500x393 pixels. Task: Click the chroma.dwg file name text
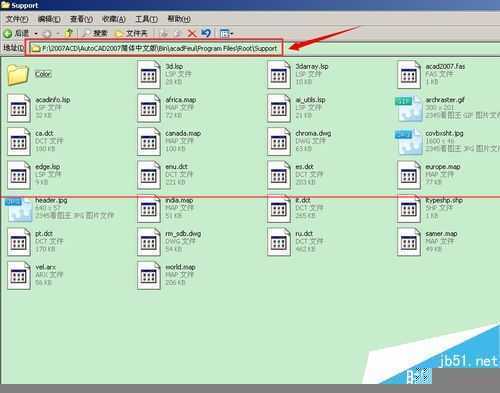pos(313,133)
